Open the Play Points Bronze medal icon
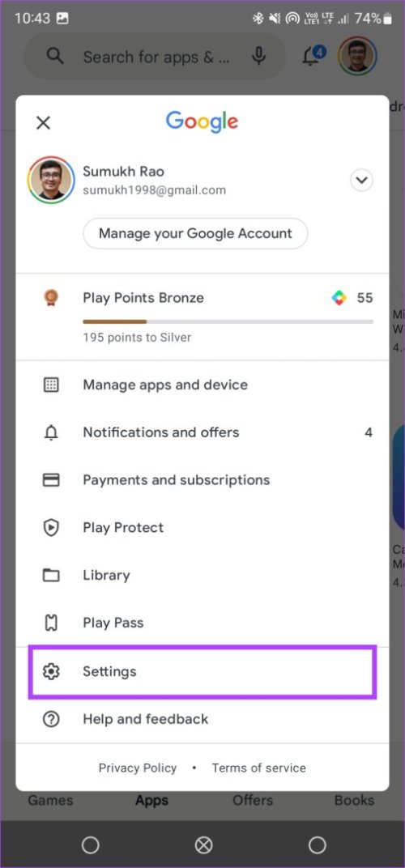 pos(51,298)
